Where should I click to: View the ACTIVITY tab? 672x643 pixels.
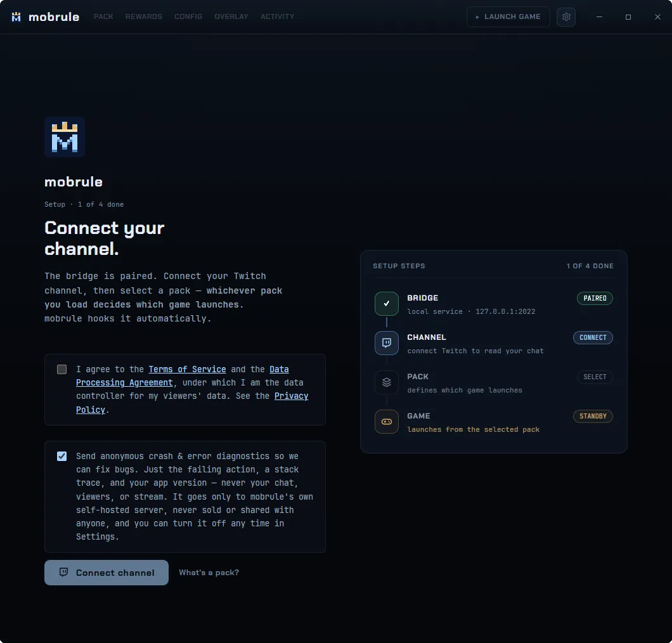coord(277,16)
